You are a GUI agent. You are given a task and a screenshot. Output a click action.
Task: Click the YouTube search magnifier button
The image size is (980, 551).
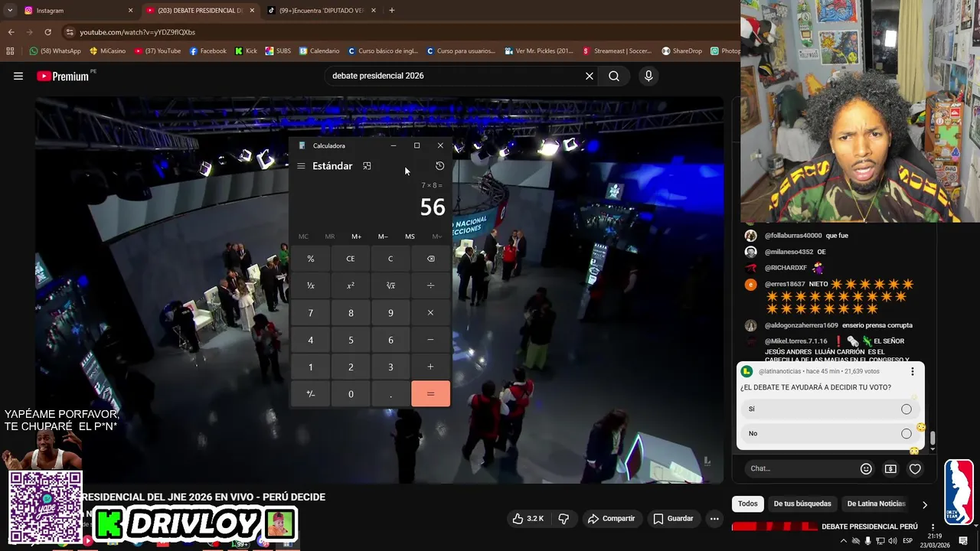(x=614, y=76)
